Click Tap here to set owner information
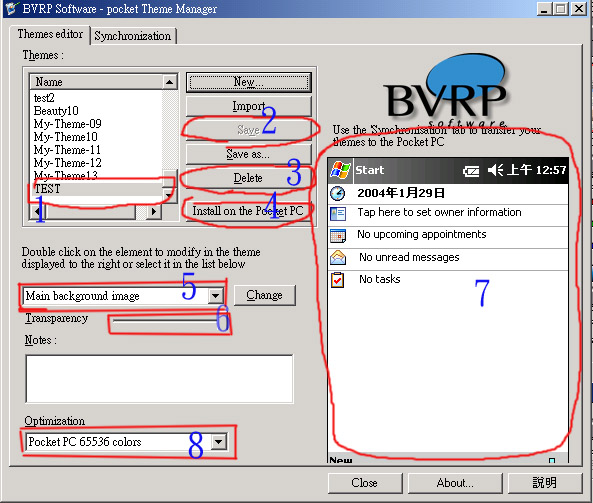Screen dimensions: 593x503 pyautogui.click(x=439, y=212)
